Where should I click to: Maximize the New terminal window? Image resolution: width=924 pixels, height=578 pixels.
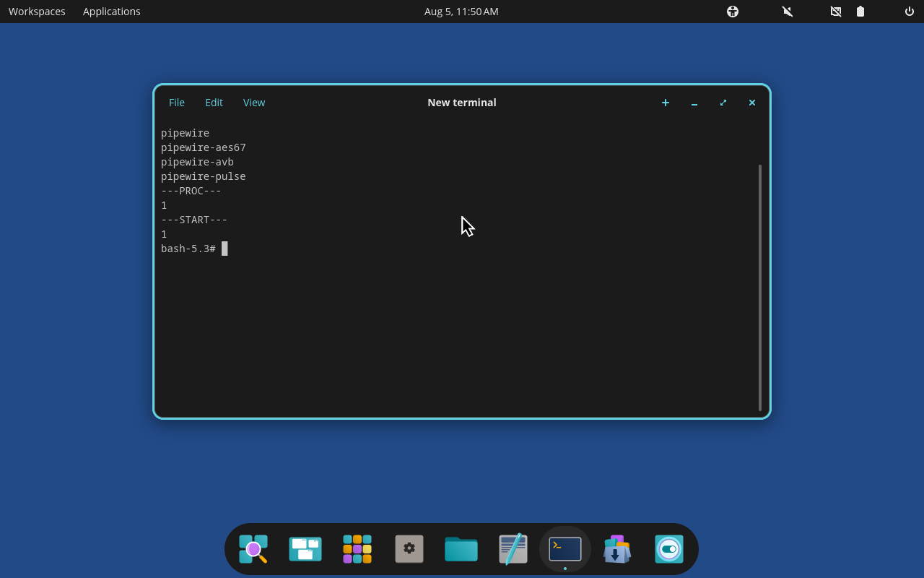coord(723,103)
